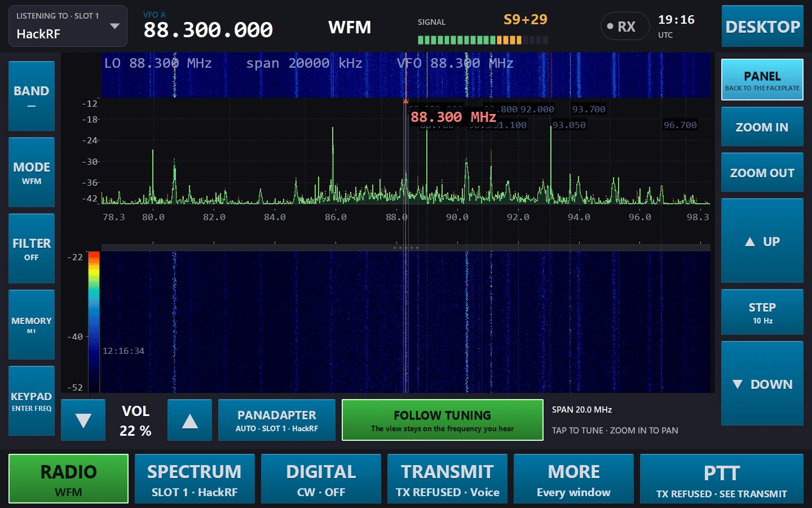Change the STEP 10 Hz setting
The image size is (812, 508).
(762, 312)
